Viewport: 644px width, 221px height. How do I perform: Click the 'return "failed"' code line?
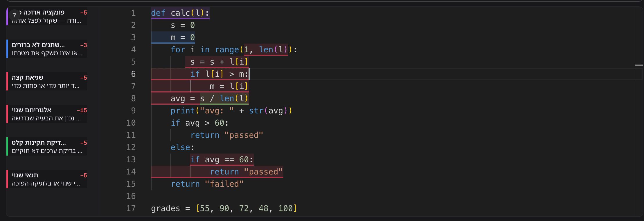207,184
